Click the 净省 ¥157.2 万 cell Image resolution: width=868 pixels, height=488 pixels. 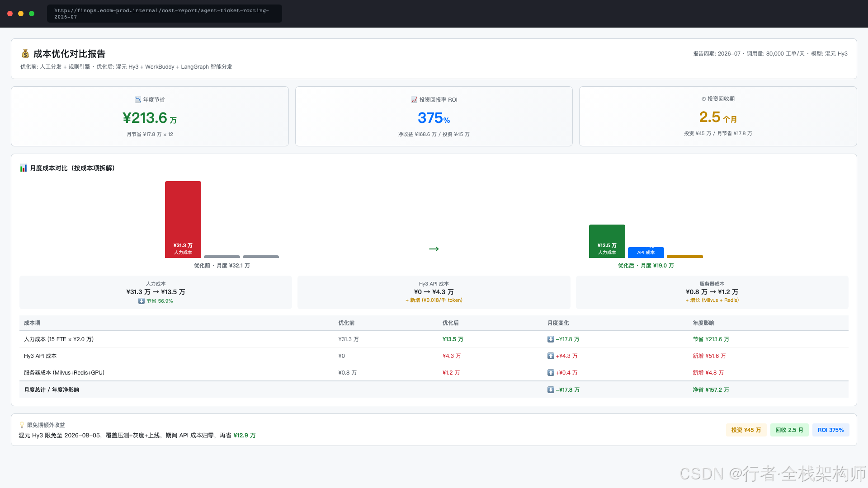pyautogui.click(x=711, y=390)
